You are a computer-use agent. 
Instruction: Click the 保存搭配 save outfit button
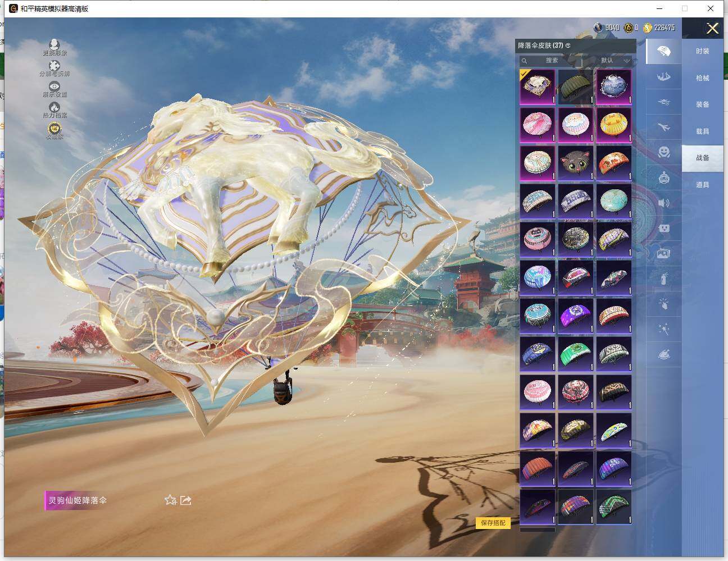[493, 523]
